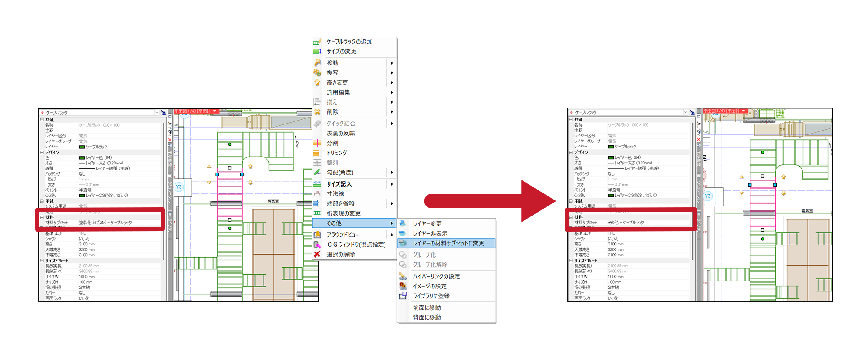Click the イメージの設定 icon
The width and height of the screenshot is (868, 360).
tap(403, 286)
